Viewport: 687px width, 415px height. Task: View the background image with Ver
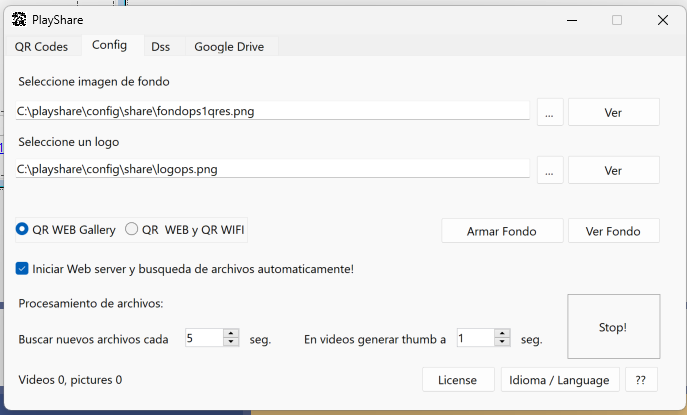click(x=613, y=112)
